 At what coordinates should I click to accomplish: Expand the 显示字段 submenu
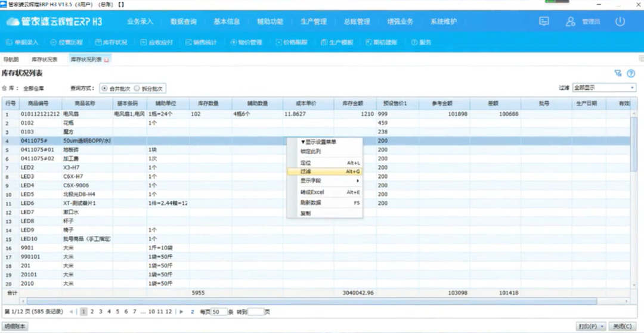coord(325,180)
